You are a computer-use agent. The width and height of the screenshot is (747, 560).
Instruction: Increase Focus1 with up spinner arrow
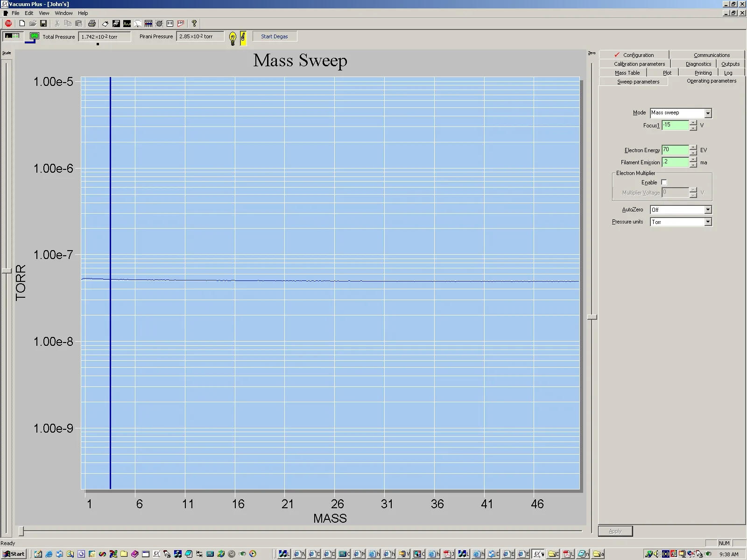[693, 123]
